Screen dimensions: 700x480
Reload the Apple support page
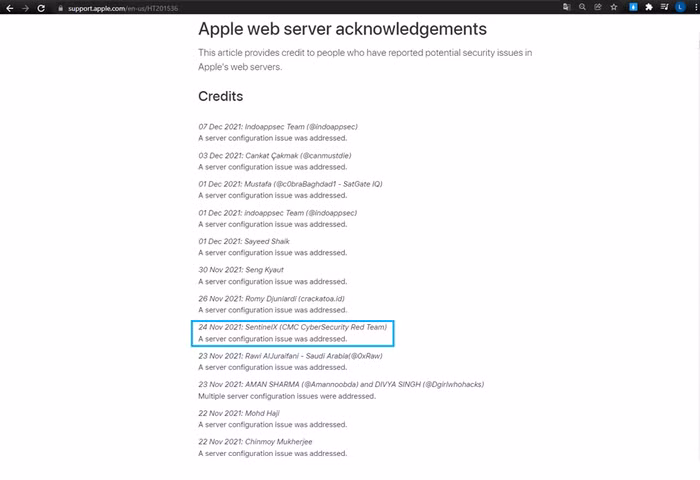[x=41, y=8]
